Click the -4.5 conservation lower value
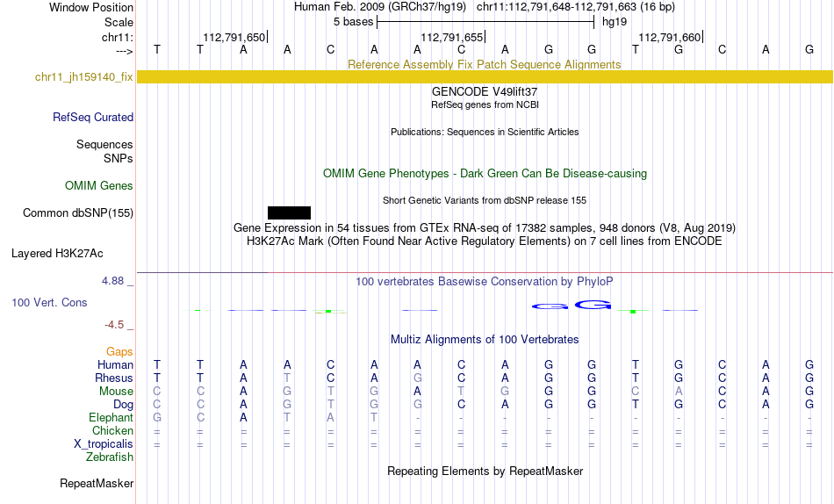834x504 pixels. coord(114,325)
